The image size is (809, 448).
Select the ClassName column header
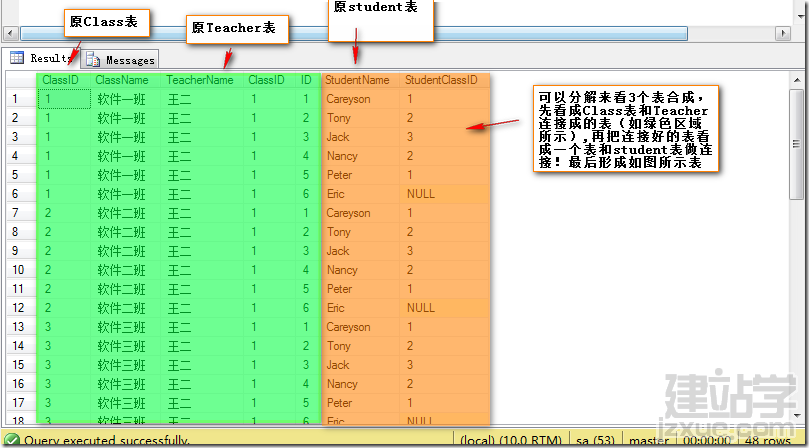click(x=122, y=80)
